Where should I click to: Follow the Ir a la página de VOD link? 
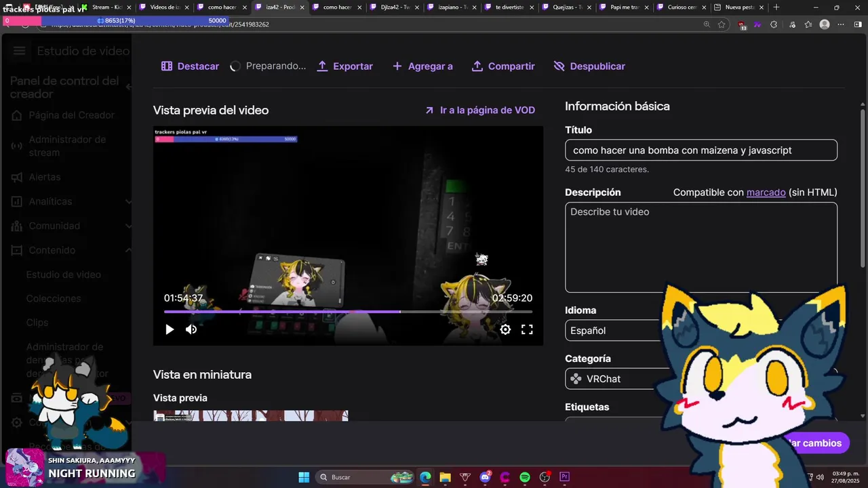click(x=480, y=110)
